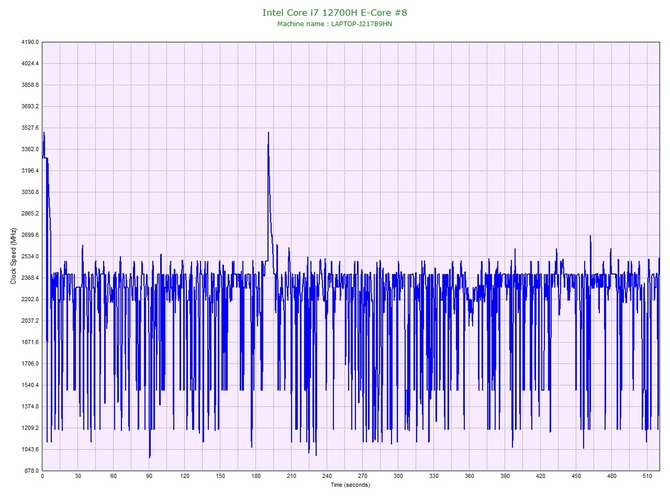Click the 2865.2 y-axis label
Screen dimensions: 670x502
pos(30,214)
